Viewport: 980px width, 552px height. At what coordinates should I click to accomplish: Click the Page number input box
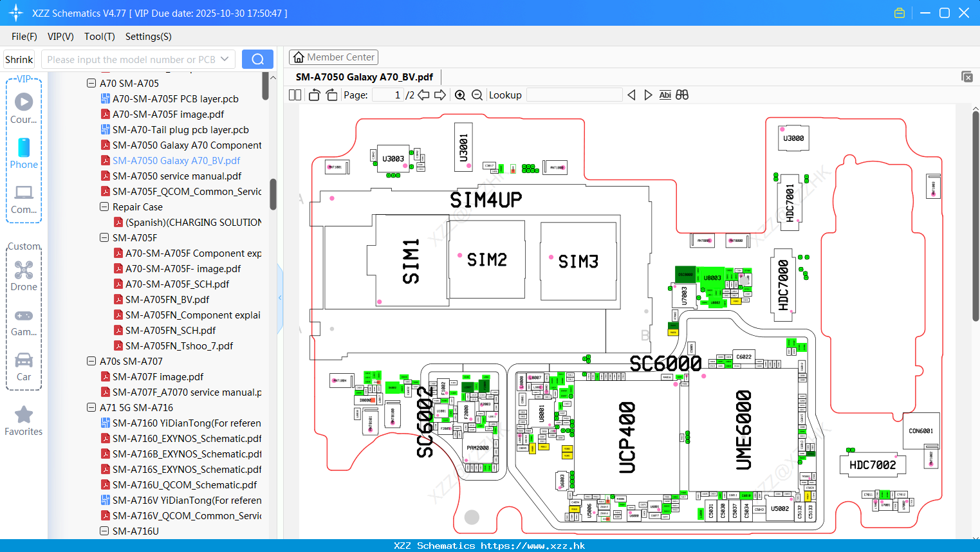[388, 95]
